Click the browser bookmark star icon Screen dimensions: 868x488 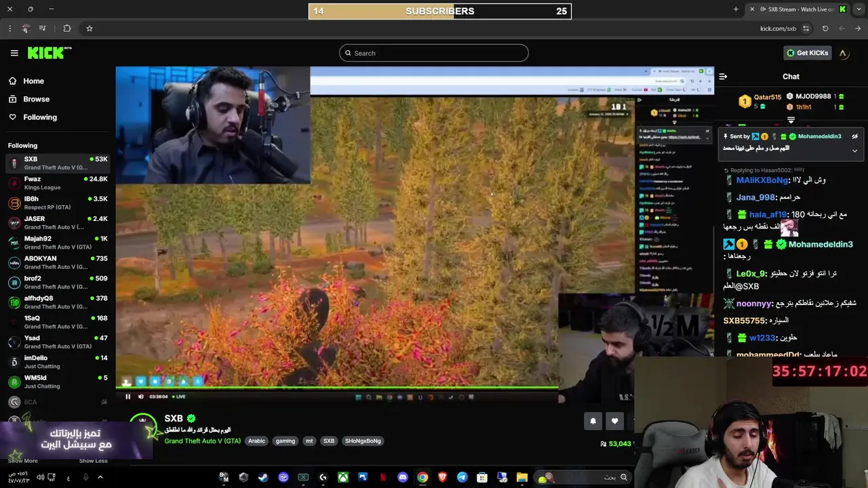point(89,28)
